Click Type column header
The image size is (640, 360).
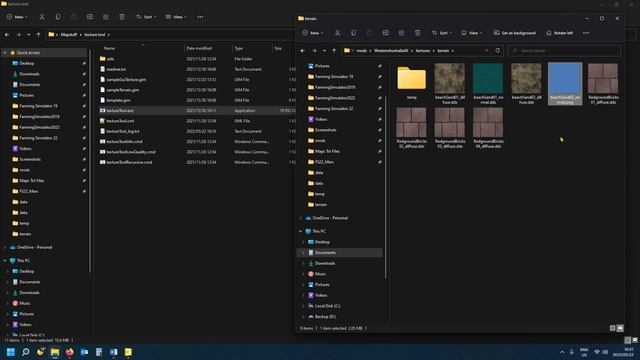pos(239,48)
